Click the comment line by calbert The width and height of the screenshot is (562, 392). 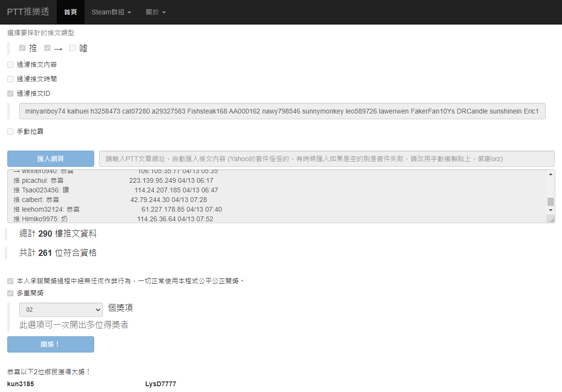click(x=110, y=200)
